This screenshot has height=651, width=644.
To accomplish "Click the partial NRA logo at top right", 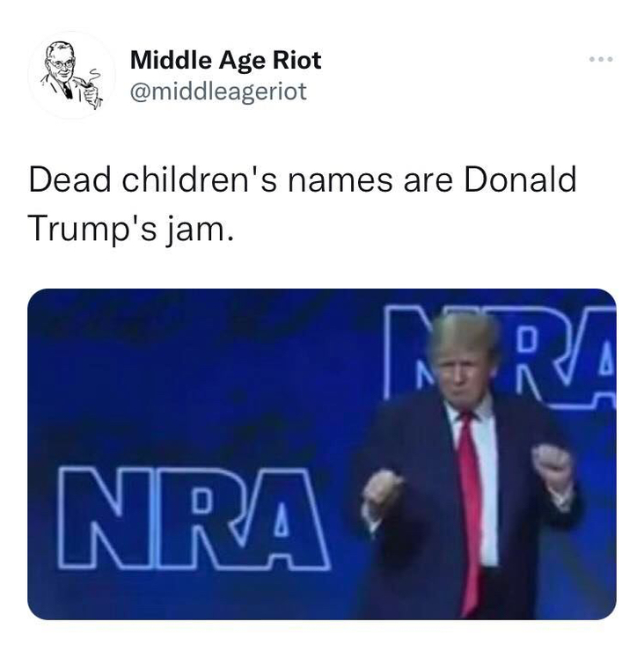I will pos(500,357).
